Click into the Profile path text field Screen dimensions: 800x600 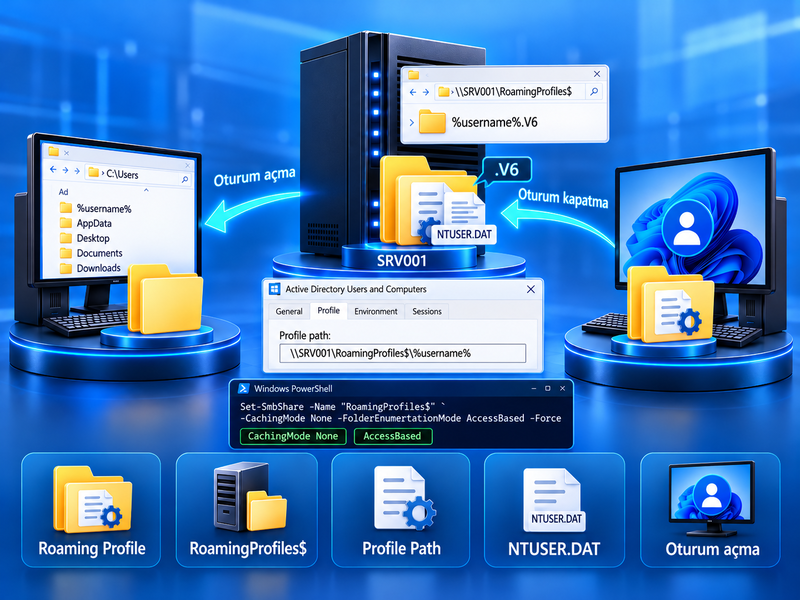403,353
